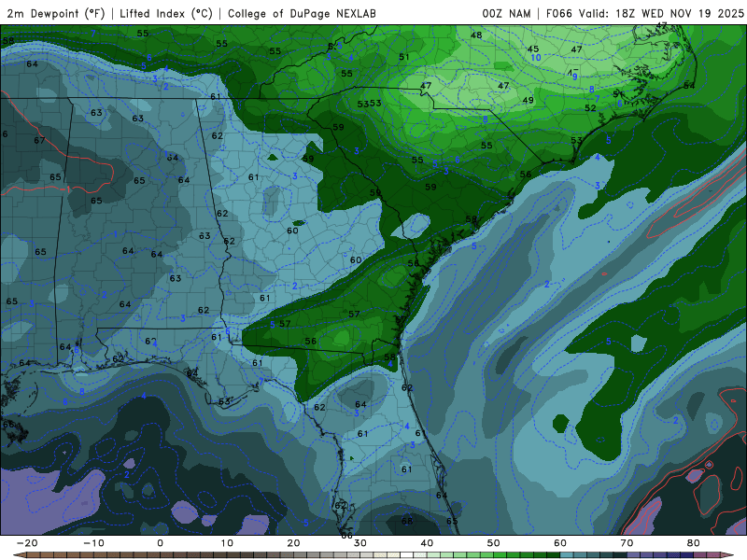Click the 50 tick label on colorbar
This screenshot has height=560, width=747.
pyautogui.click(x=494, y=543)
